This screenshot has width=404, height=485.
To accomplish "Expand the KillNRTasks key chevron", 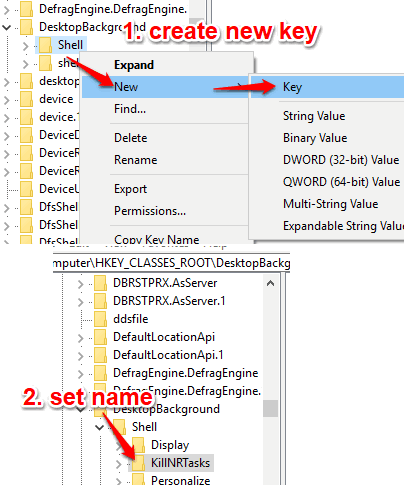I will (119, 464).
